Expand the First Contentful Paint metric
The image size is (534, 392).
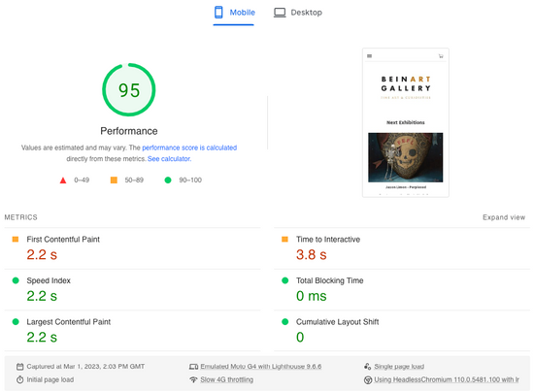click(x=132, y=248)
